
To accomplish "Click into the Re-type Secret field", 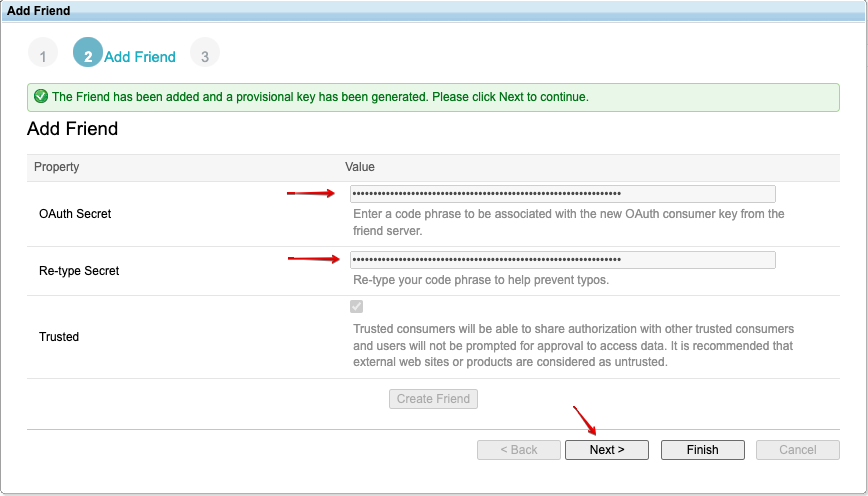I will coord(562,260).
